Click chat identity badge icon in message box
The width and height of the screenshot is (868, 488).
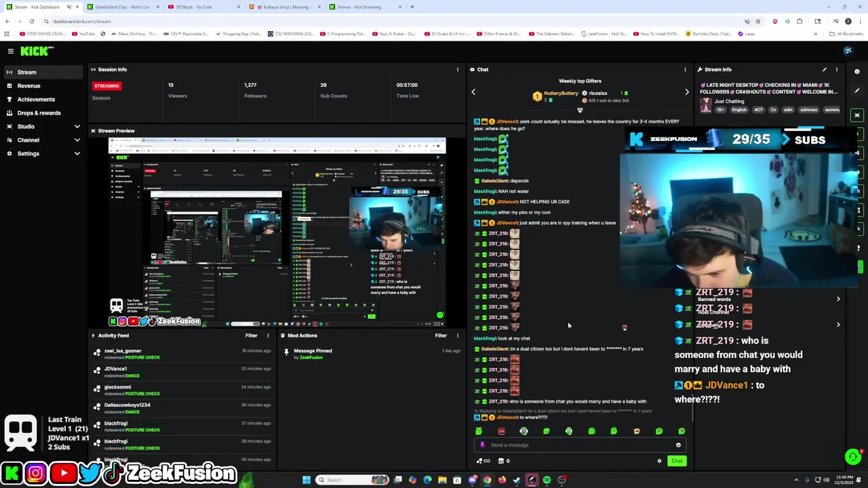[482, 445]
